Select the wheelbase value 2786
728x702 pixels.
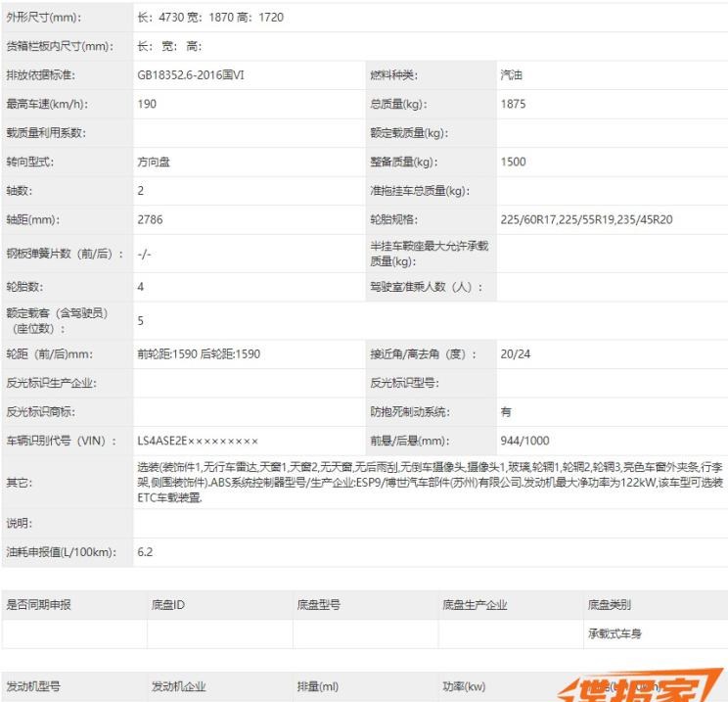pyautogui.click(x=150, y=219)
